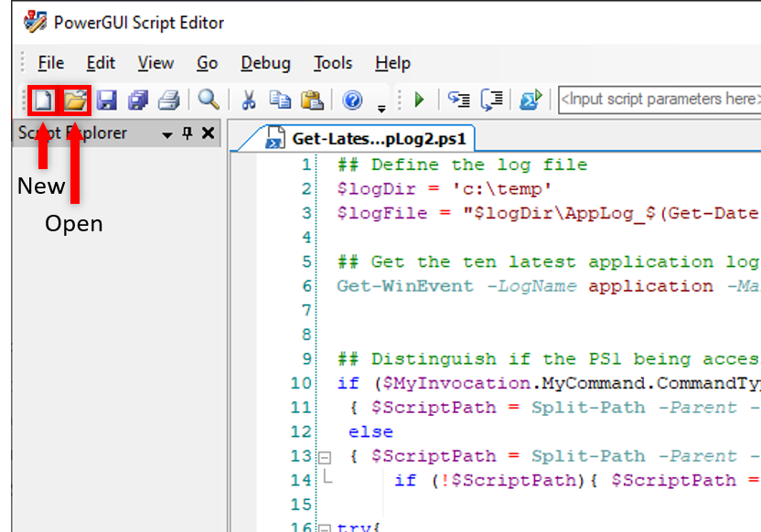Click 'if (!$ScriptPath)' on line 14
Viewport: 761px width, 532px height.
pos(491,480)
